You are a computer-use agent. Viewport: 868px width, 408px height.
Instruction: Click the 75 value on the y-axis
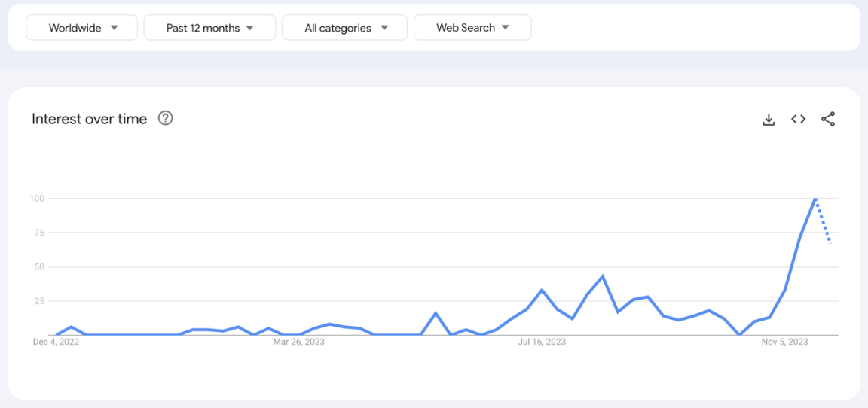coord(37,233)
